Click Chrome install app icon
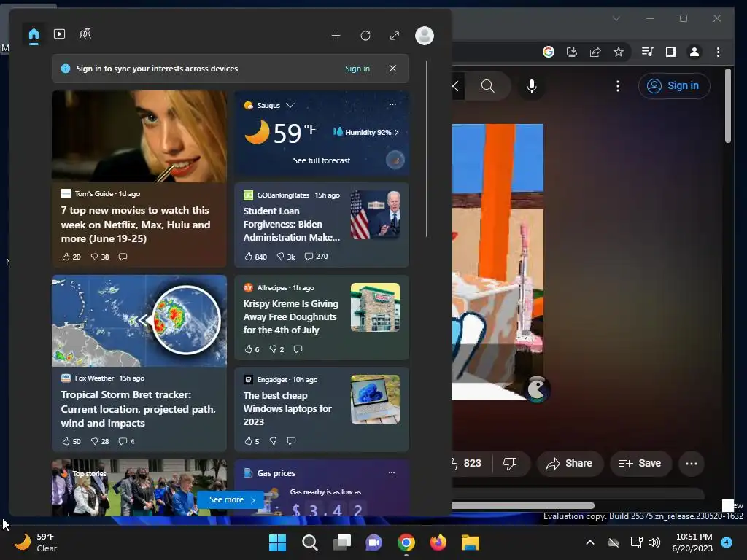 point(572,52)
